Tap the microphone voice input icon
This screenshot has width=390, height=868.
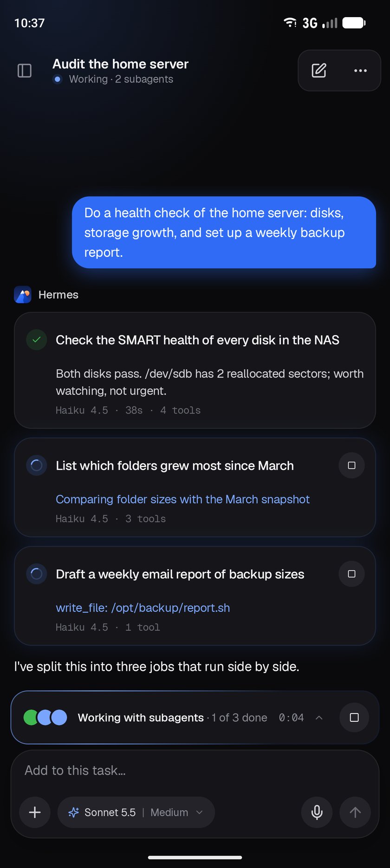click(x=317, y=812)
